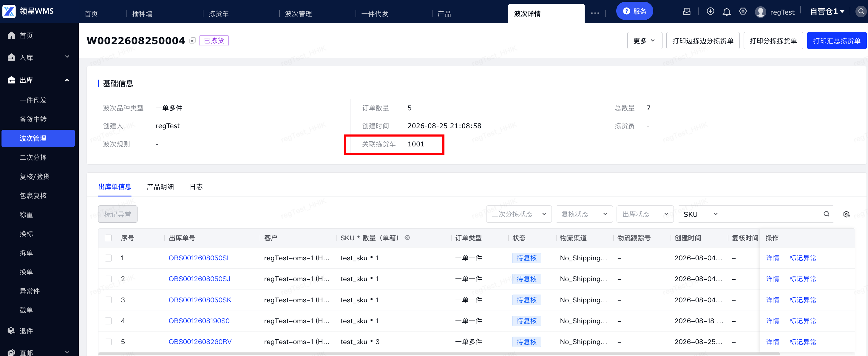This screenshot has width=868, height=356.
Task: Switch warehouse via 自营仓1 dropdown
Action: [x=827, y=11]
